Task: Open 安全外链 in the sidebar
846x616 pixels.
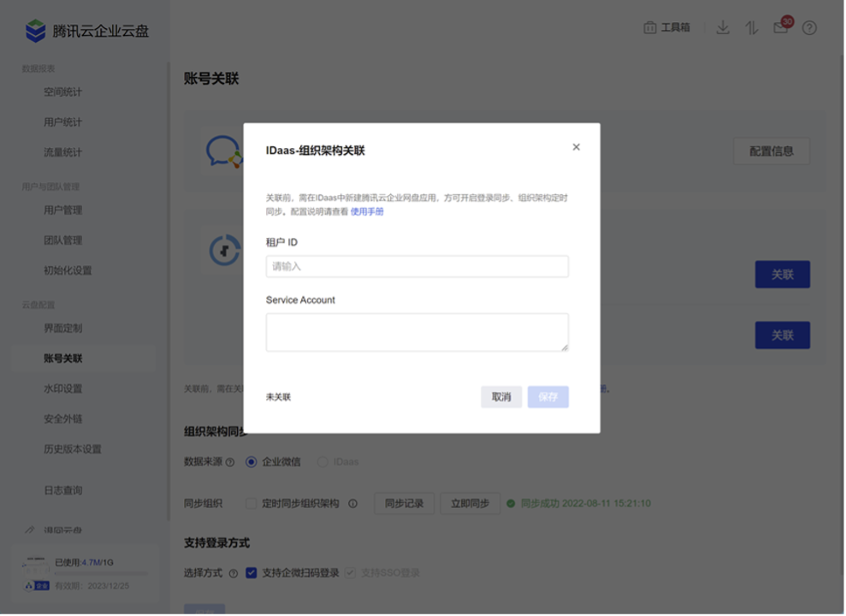Action: point(63,419)
